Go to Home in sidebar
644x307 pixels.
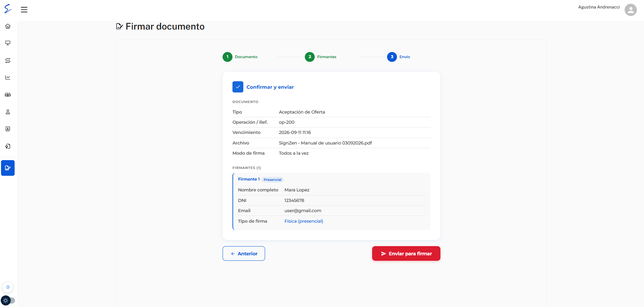[8, 26]
